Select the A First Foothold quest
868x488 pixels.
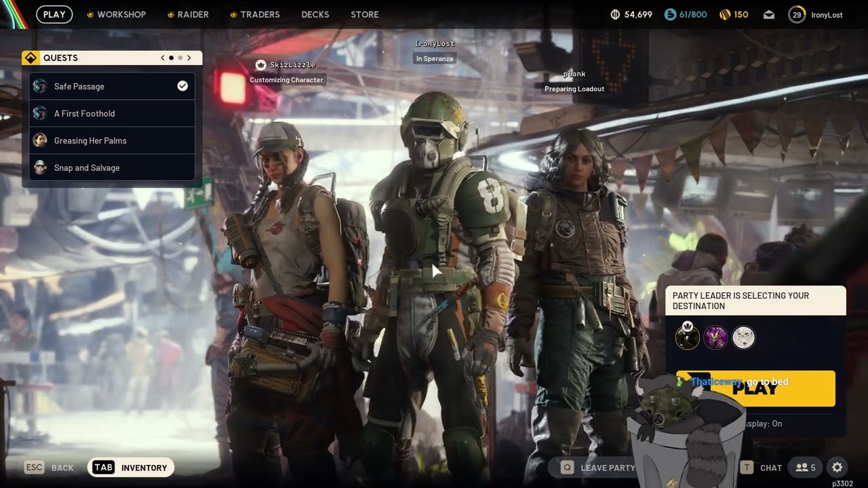pos(112,113)
